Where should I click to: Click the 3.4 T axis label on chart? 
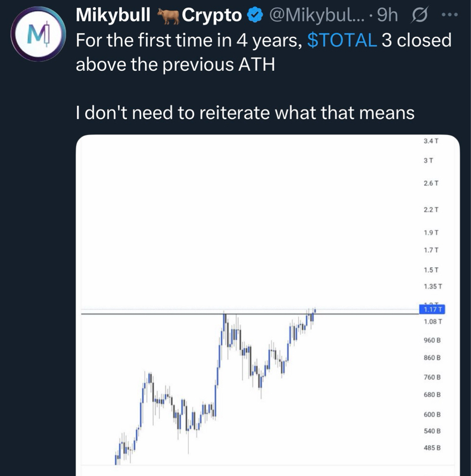(431, 141)
